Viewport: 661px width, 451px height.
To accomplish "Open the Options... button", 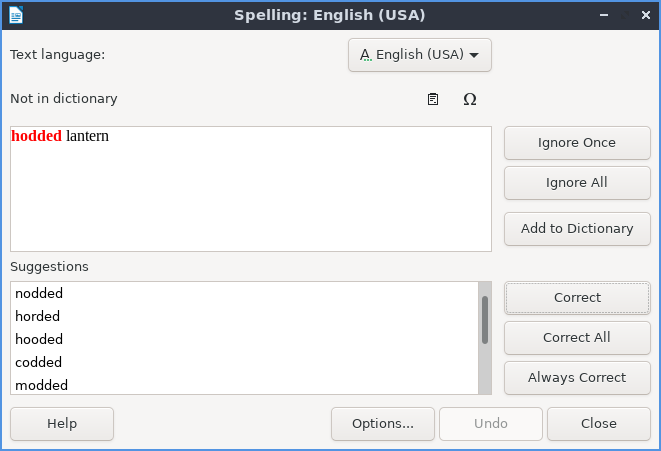I will pos(383,423).
